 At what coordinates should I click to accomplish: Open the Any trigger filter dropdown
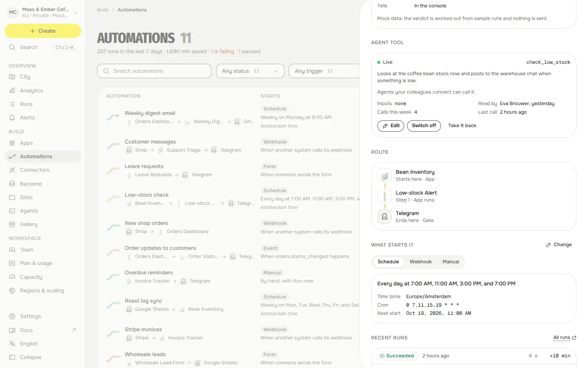(324, 71)
